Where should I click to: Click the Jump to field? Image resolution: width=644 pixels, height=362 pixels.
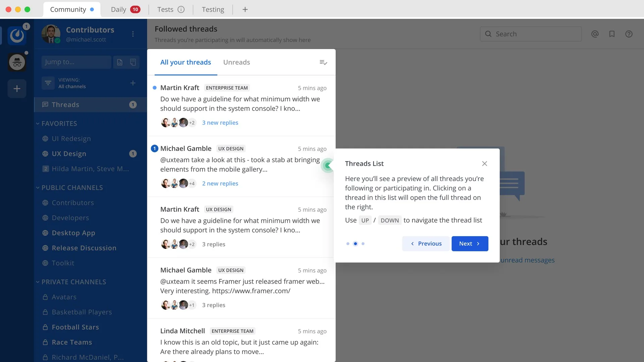76,62
